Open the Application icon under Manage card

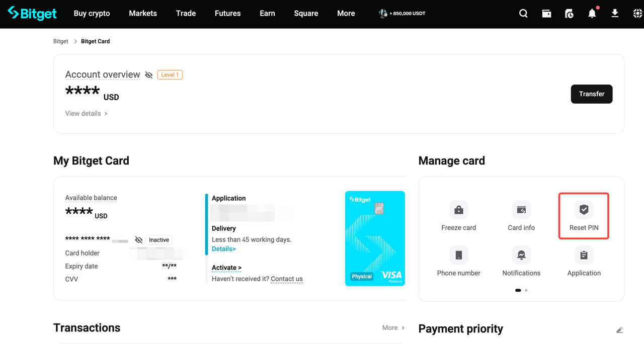[584, 255]
